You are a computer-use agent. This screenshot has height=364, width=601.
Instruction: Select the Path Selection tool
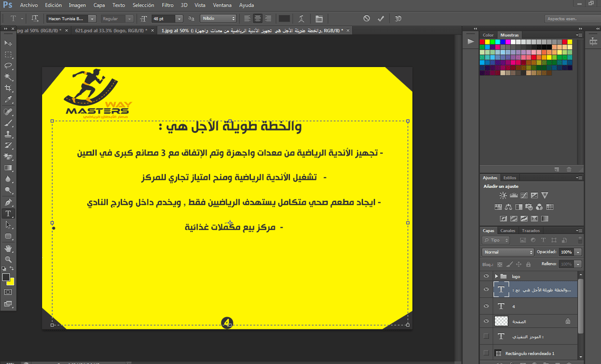point(8,225)
